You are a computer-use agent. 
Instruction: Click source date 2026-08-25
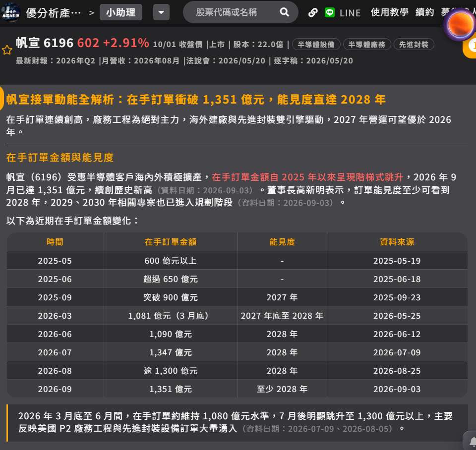click(397, 371)
